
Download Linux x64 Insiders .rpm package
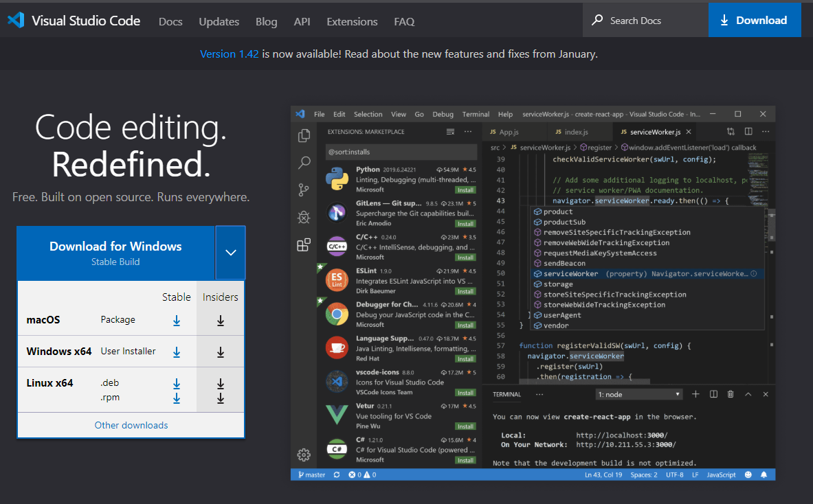coord(221,398)
